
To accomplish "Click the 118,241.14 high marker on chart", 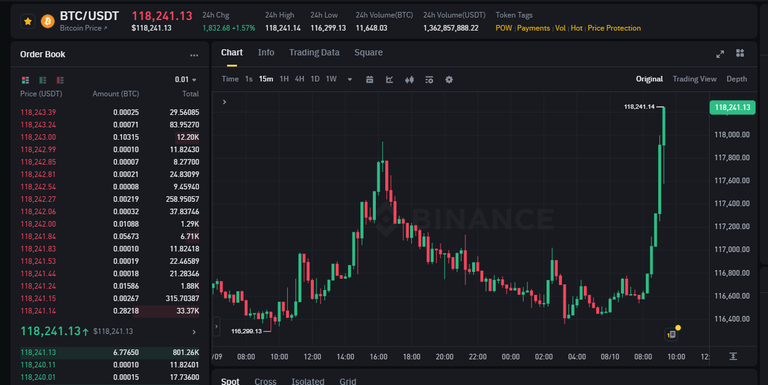I will coord(639,107).
